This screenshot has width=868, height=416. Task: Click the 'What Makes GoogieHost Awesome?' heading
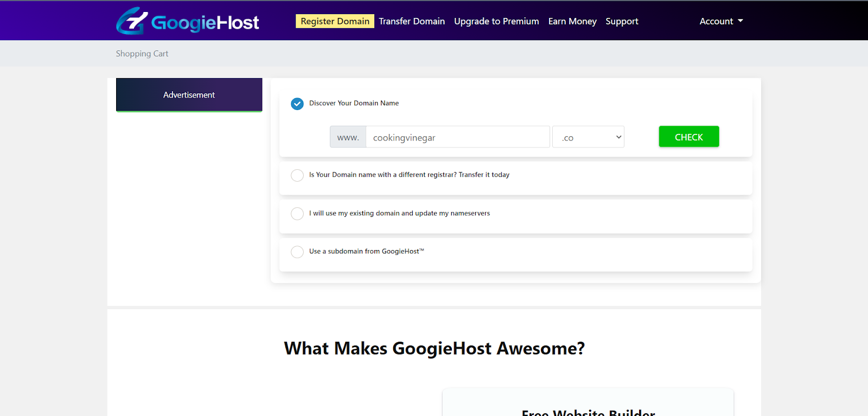point(434,348)
